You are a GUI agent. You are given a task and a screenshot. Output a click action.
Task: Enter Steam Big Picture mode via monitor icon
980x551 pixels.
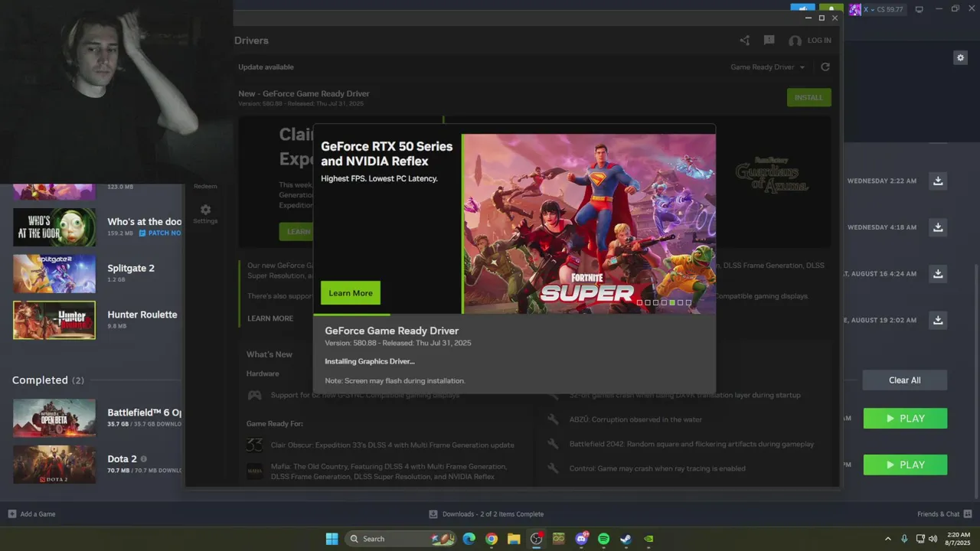(x=920, y=9)
